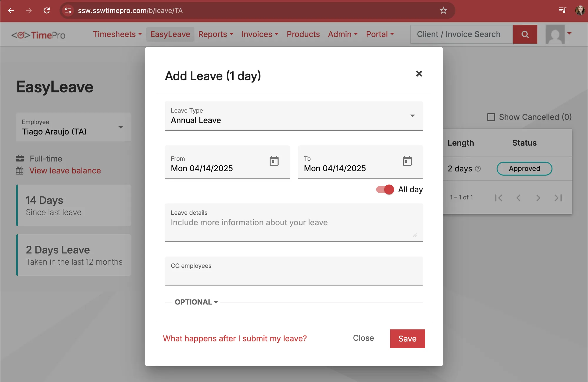The height and width of the screenshot is (382, 588).
Task: Open the Invoices menu
Action: point(260,34)
